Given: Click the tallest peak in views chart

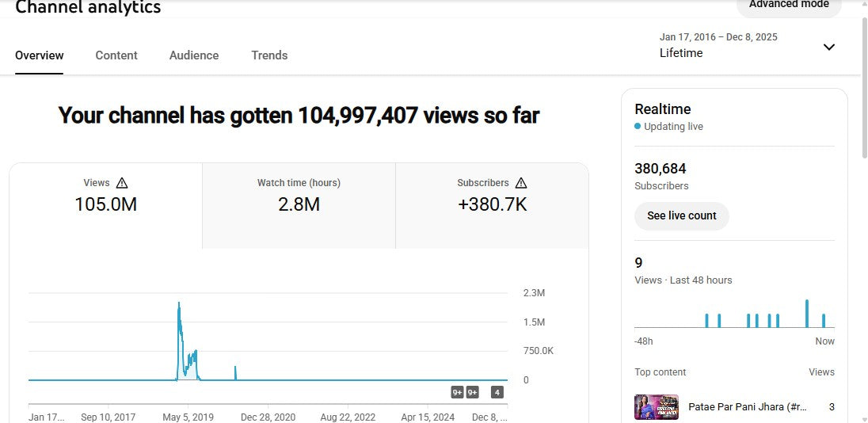Looking at the screenshot, I should pyautogui.click(x=179, y=304).
